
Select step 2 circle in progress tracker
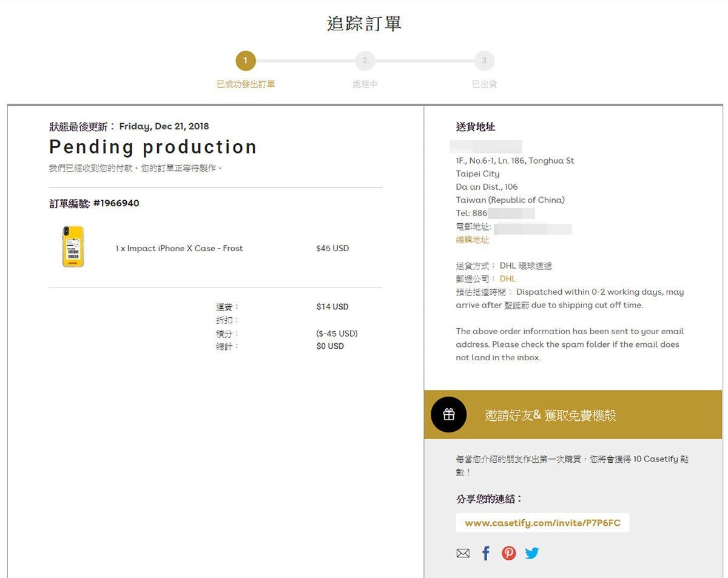[x=365, y=61]
